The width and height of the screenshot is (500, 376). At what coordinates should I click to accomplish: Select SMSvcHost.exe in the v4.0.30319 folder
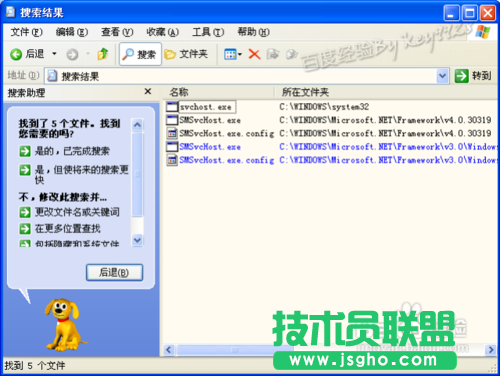tap(210, 120)
